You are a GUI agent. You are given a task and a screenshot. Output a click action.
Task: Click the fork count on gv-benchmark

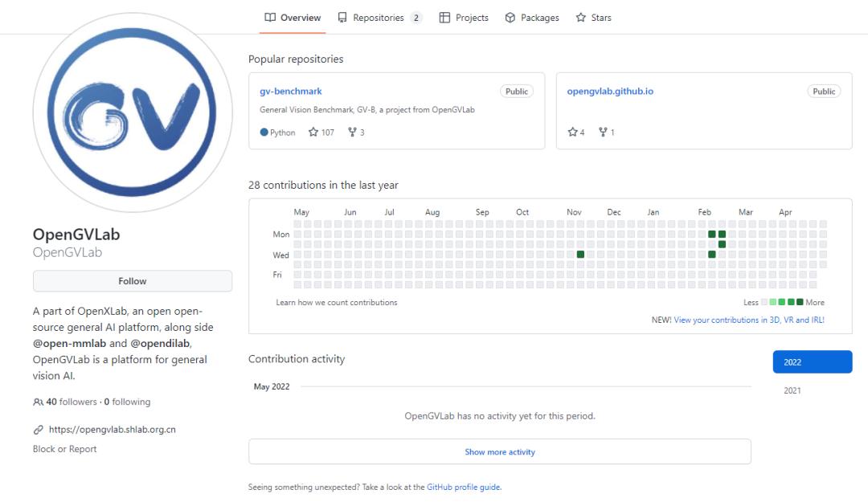point(356,133)
